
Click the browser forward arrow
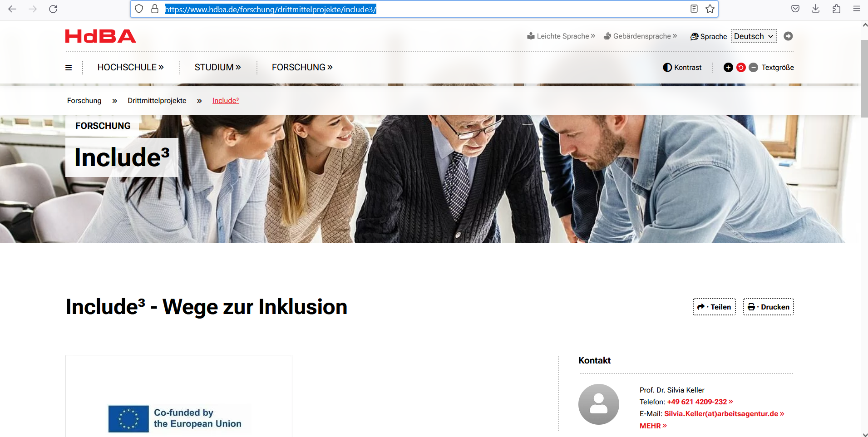[33, 9]
